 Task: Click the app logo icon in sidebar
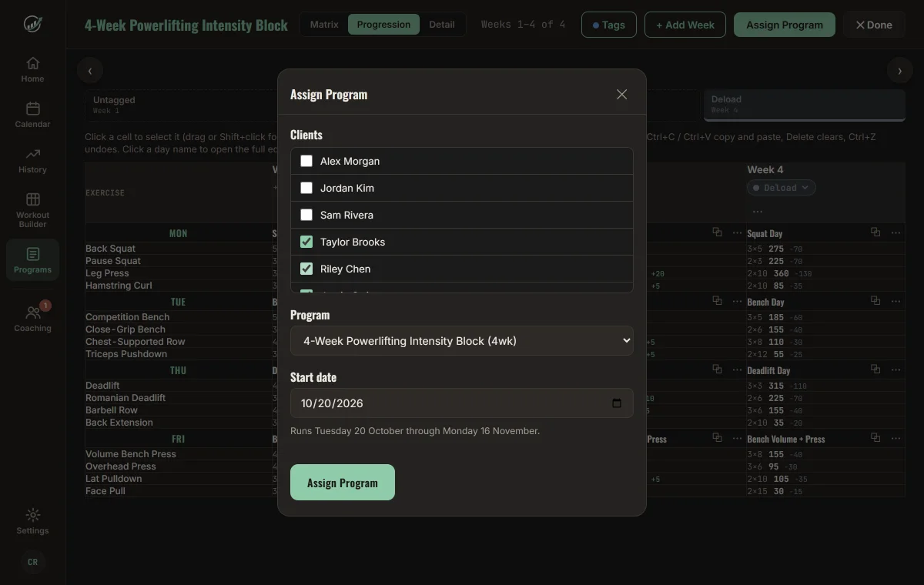point(32,24)
